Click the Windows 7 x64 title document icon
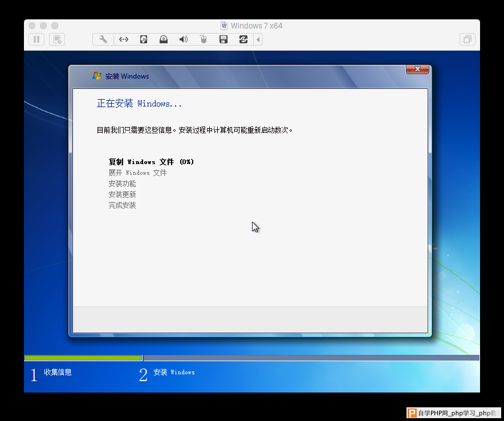This screenshot has height=421, width=504. click(x=224, y=26)
